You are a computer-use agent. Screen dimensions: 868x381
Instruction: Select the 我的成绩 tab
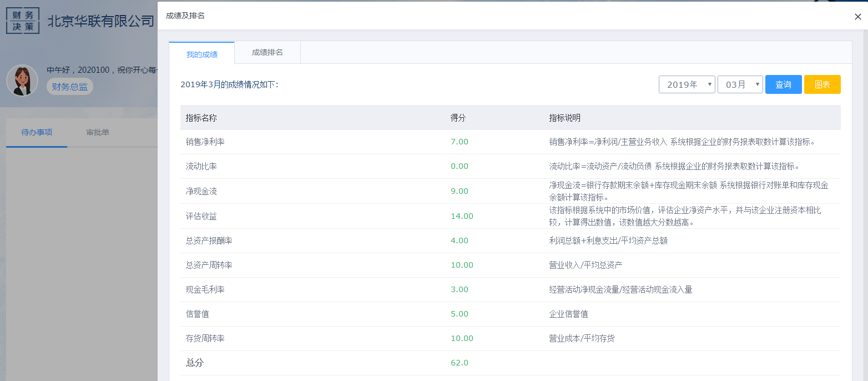click(201, 54)
